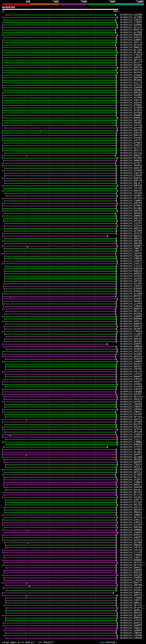Select hit label UniRef100_C7QQ66
The height and width of the screenshot is (644, 146).
pyautogui.click(x=131, y=598)
